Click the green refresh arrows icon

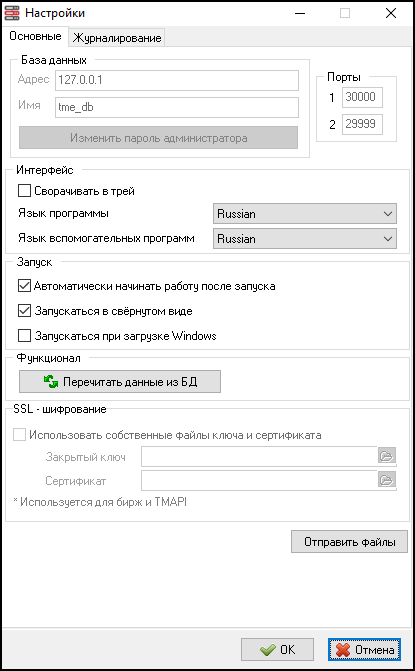(51, 381)
